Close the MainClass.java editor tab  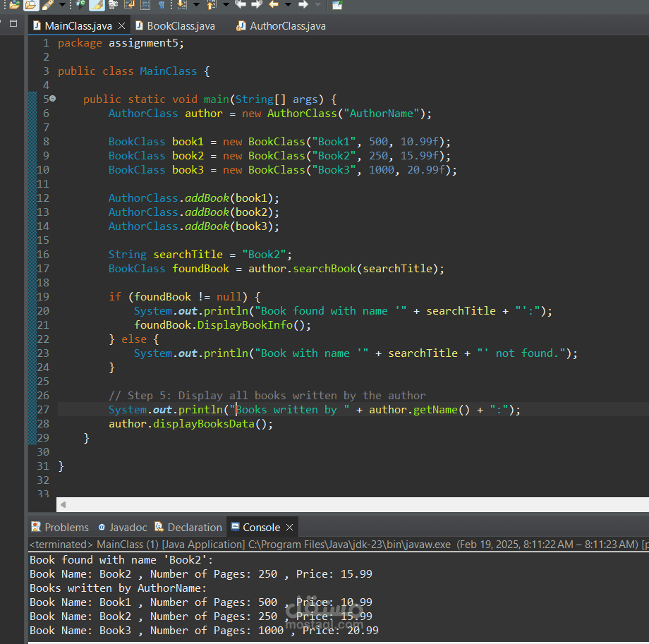121,26
